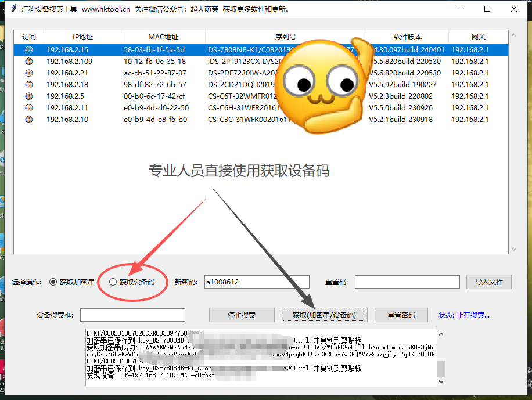Enable the 获取设备码 option

[x=113, y=282]
